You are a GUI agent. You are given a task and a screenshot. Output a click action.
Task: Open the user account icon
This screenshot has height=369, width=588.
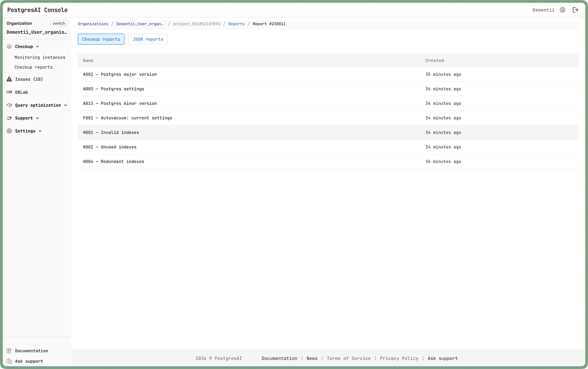[562, 10]
